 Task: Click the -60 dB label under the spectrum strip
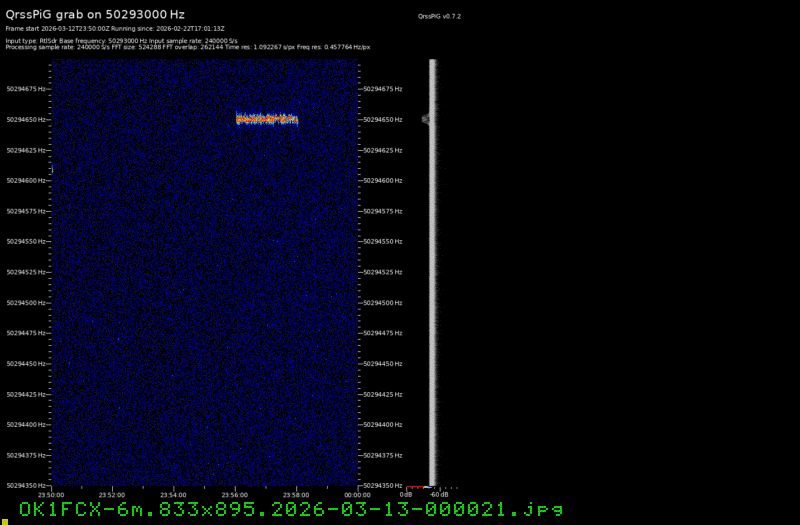439,494
